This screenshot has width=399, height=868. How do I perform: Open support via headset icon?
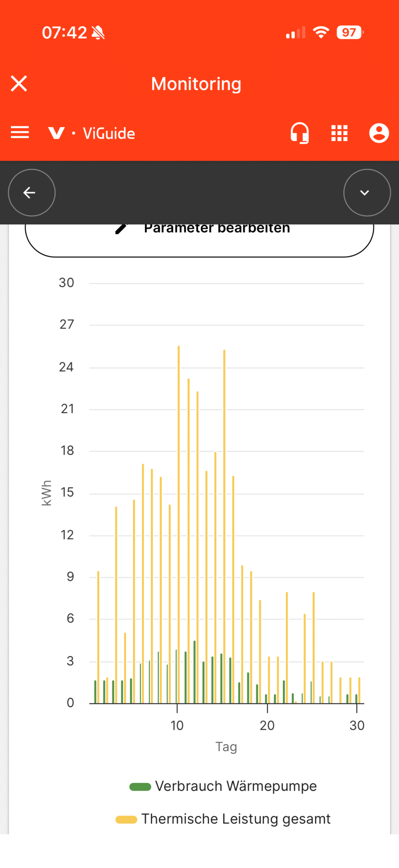tap(299, 133)
